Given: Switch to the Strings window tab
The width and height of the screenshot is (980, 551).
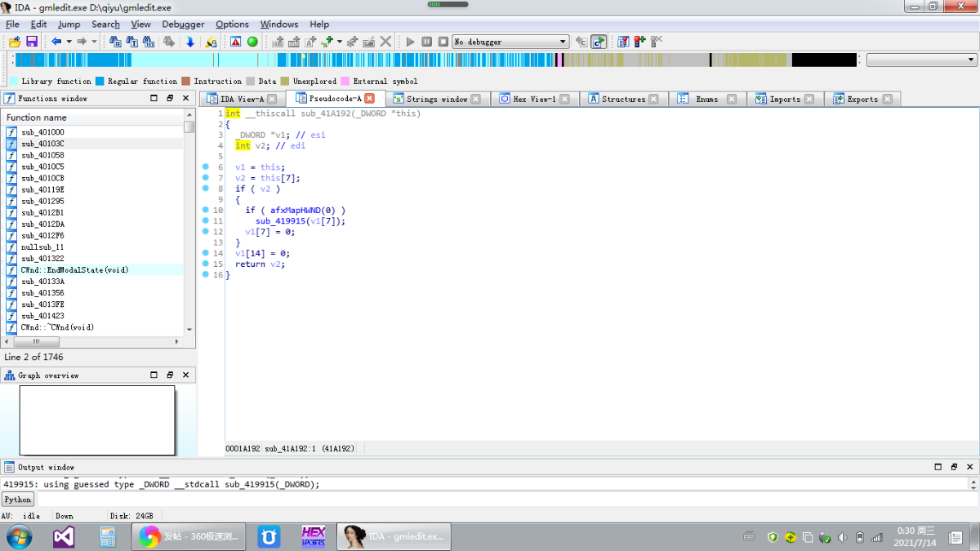Looking at the screenshot, I should pyautogui.click(x=437, y=99).
